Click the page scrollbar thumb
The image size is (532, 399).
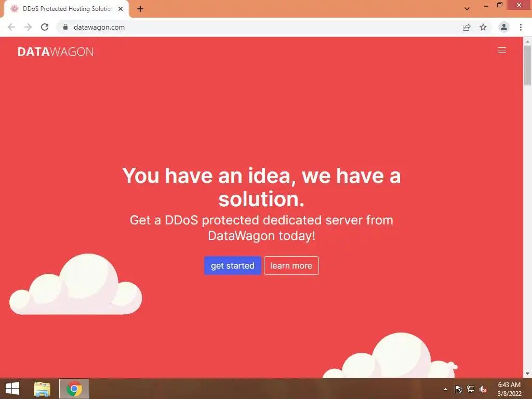527,65
